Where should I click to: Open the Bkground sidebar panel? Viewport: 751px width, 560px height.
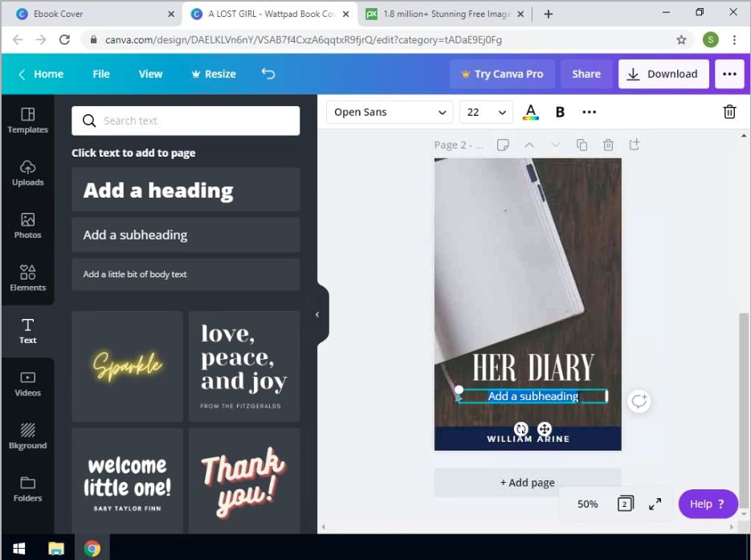28,437
